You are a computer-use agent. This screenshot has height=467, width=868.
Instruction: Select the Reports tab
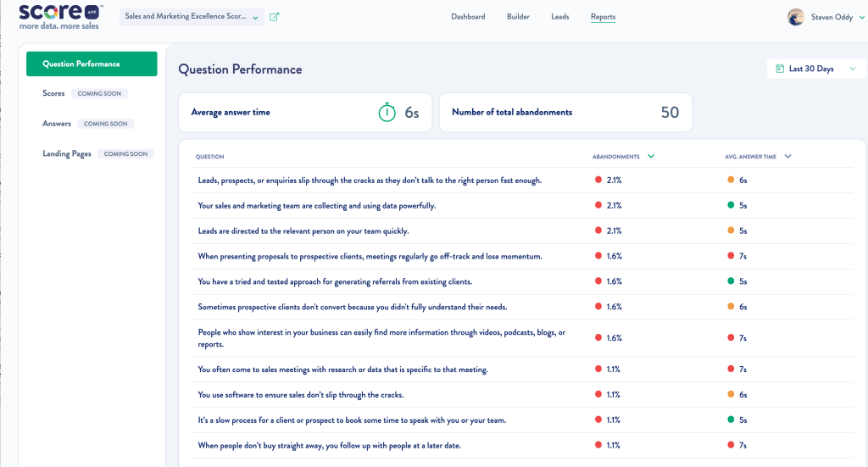click(603, 17)
